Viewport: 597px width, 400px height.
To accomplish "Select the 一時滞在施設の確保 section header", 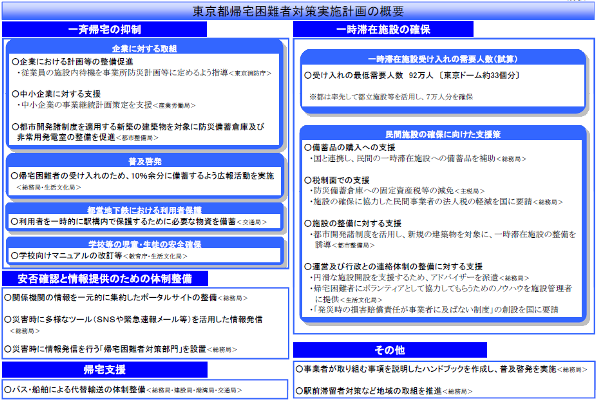I will [x=383, y=29].
